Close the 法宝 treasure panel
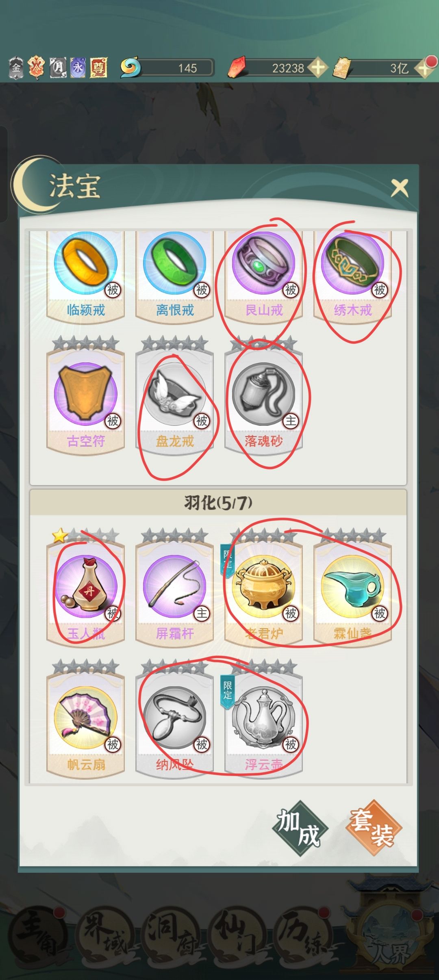439x980 pixels. tap(400, 188)
